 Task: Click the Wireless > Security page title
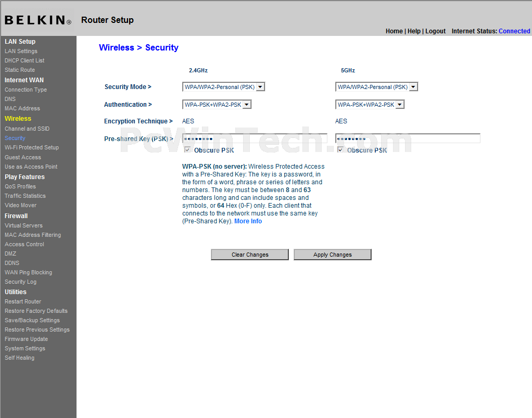[138, 47]
